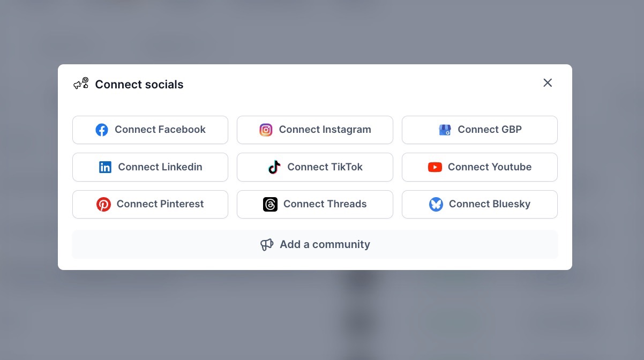Click the Pinterest logo icon
This screenshot has width=644, height=360.
click(x=103, y=204)
